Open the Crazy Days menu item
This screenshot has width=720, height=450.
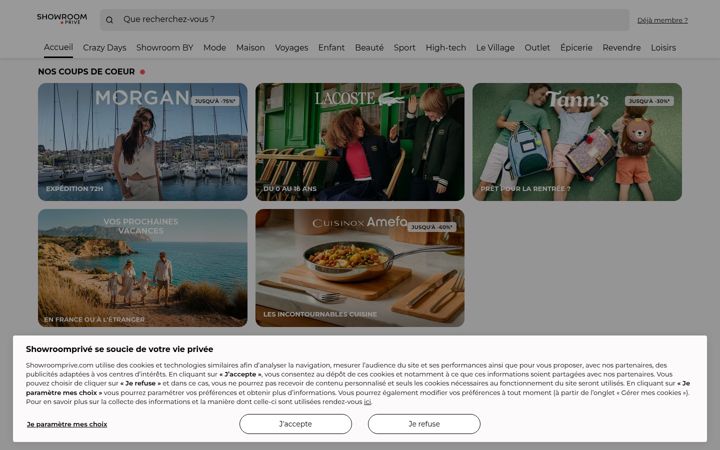[x=104, y=48]
